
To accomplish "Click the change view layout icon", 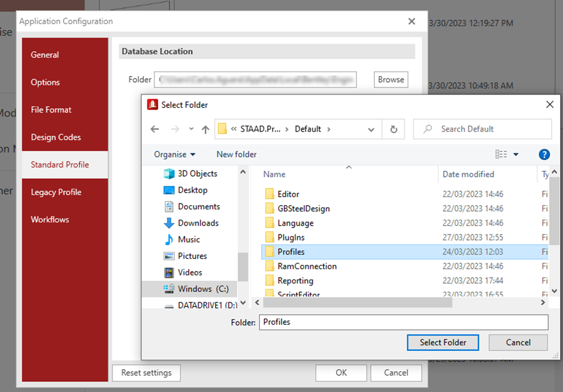I will 501,154.
